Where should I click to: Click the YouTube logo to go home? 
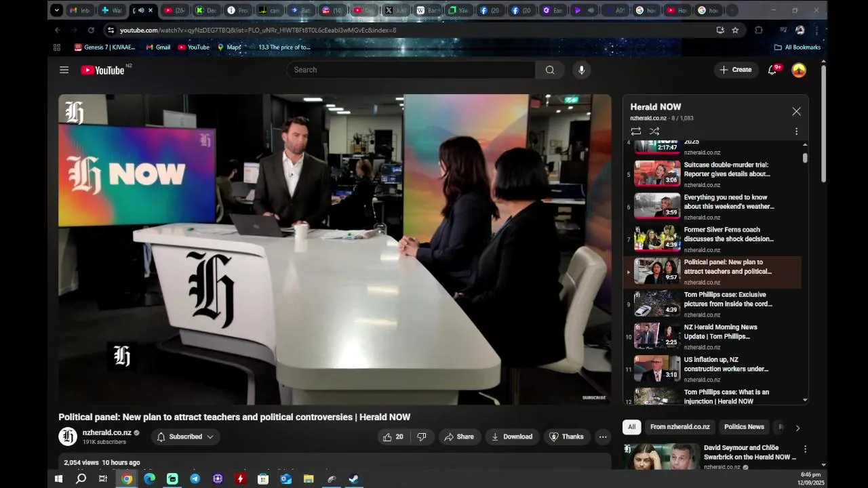pos(102,70)
